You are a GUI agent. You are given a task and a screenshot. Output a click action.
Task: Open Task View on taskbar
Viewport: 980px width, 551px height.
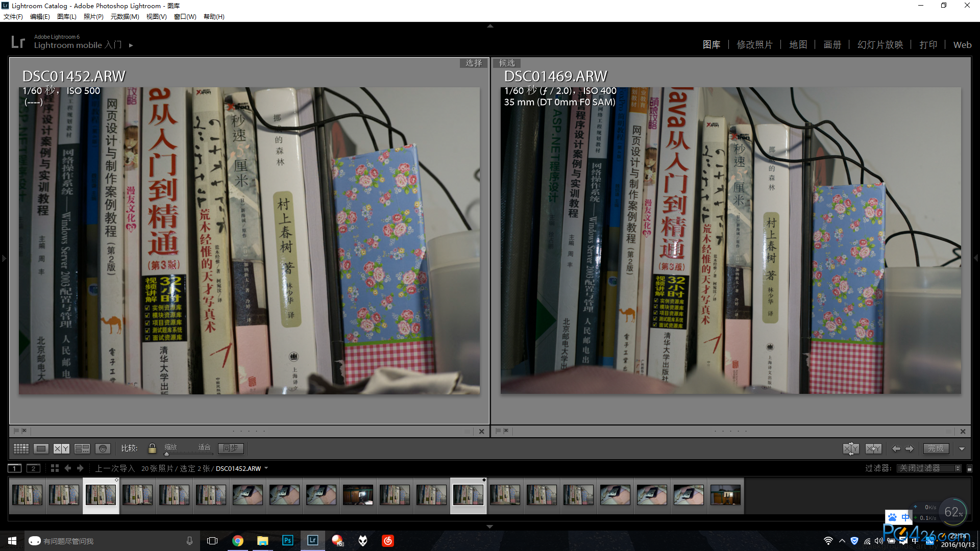click(x=212, y=541)
